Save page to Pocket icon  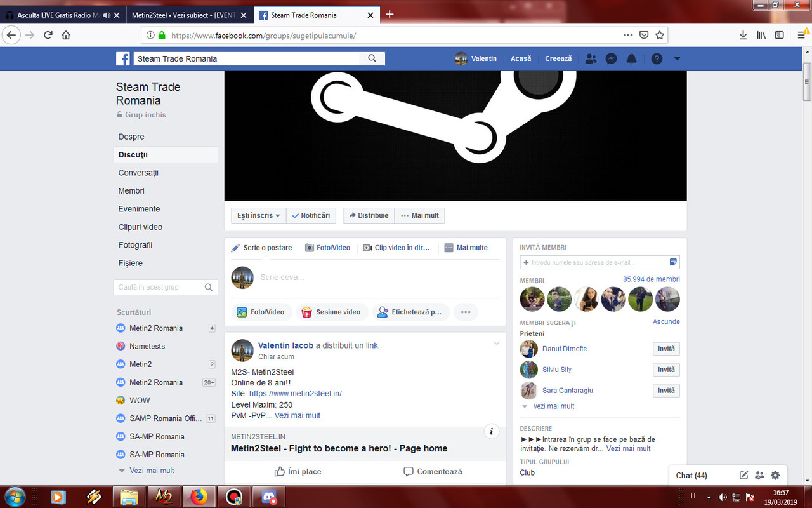[644, 36]
